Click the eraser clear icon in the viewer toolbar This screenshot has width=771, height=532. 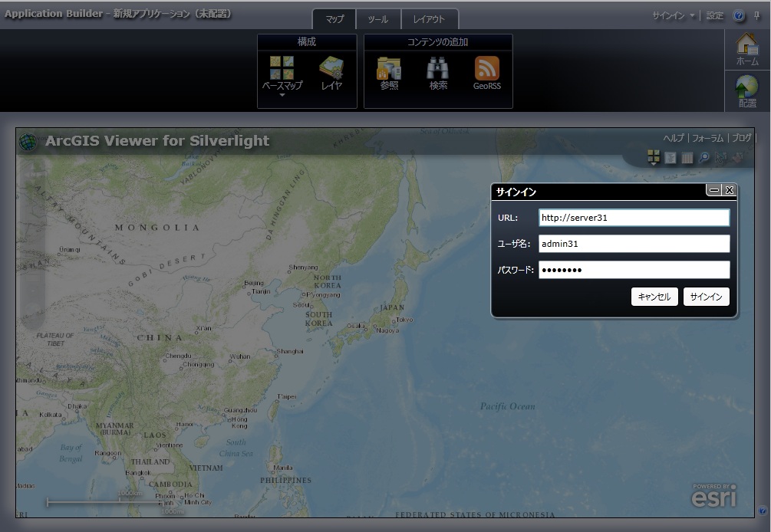[737, 158]
